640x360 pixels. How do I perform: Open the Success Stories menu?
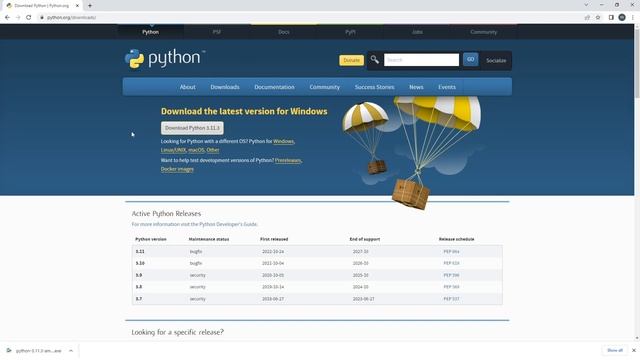tap(374, 87)
